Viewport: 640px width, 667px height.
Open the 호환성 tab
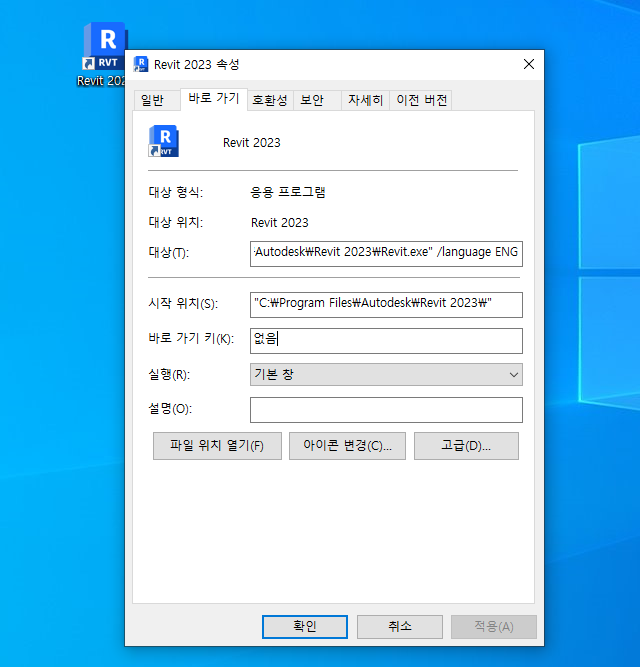click(x=270, y=100)
